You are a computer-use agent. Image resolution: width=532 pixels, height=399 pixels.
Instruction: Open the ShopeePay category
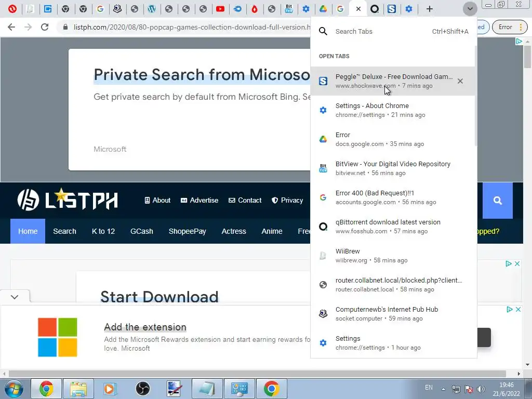187,231
